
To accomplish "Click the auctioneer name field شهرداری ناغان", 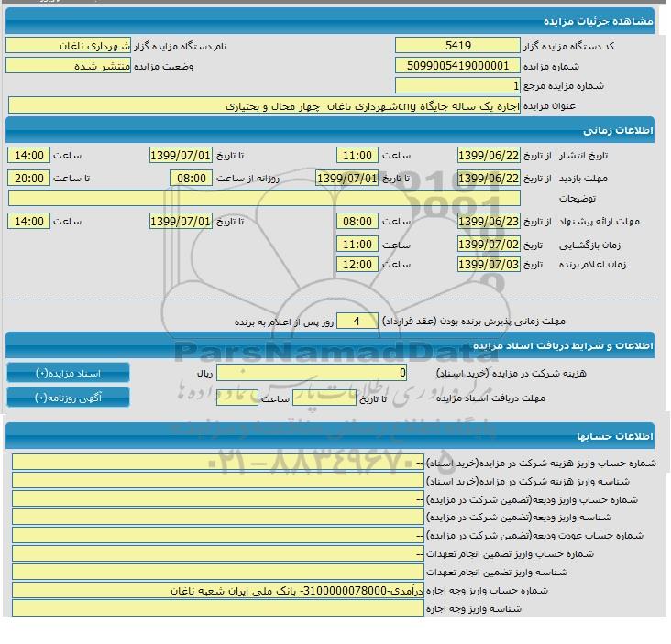I will pos(69,45).
